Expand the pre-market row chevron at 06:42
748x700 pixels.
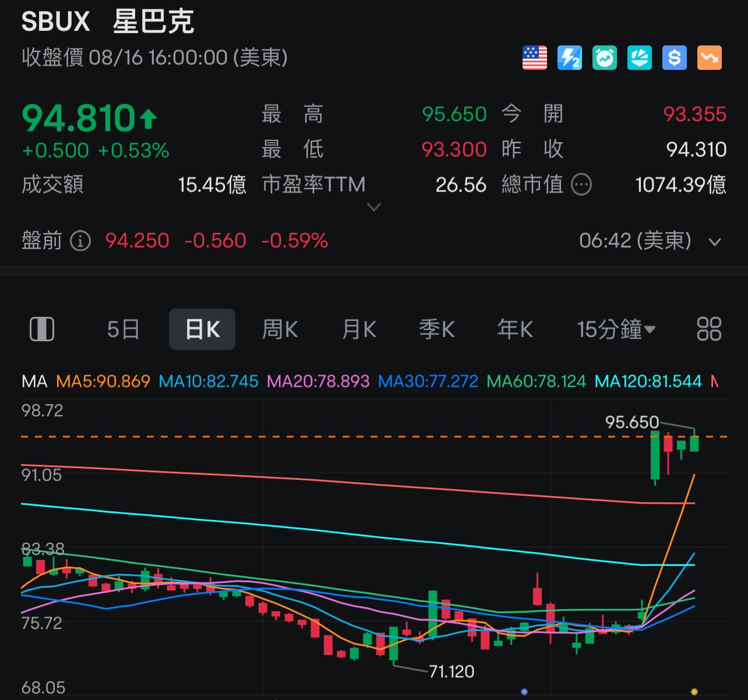[x=715, y=241]
